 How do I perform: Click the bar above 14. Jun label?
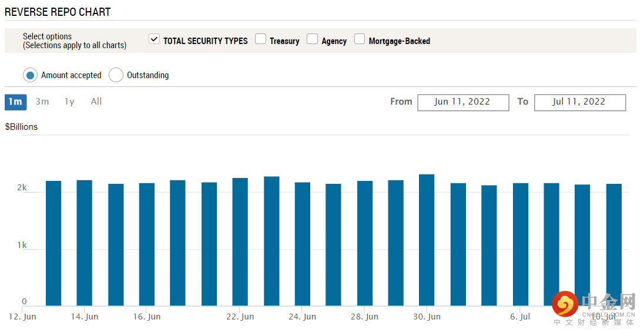[85, 243]
